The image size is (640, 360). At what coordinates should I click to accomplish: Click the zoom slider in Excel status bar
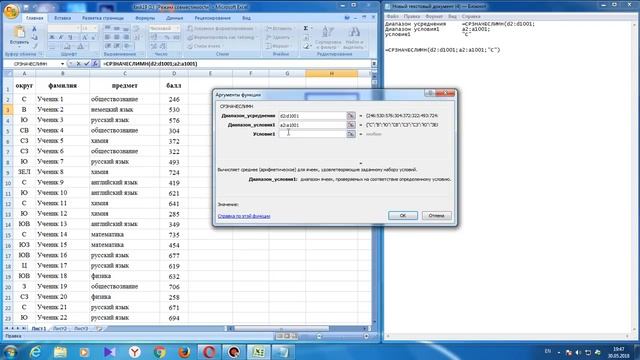click(x=342, y=336)
